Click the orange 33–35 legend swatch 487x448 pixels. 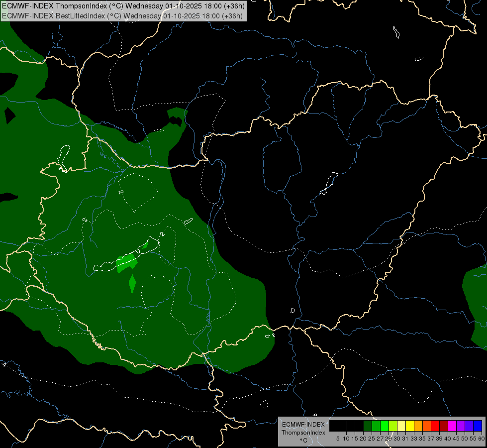click(x=418, y=426)
